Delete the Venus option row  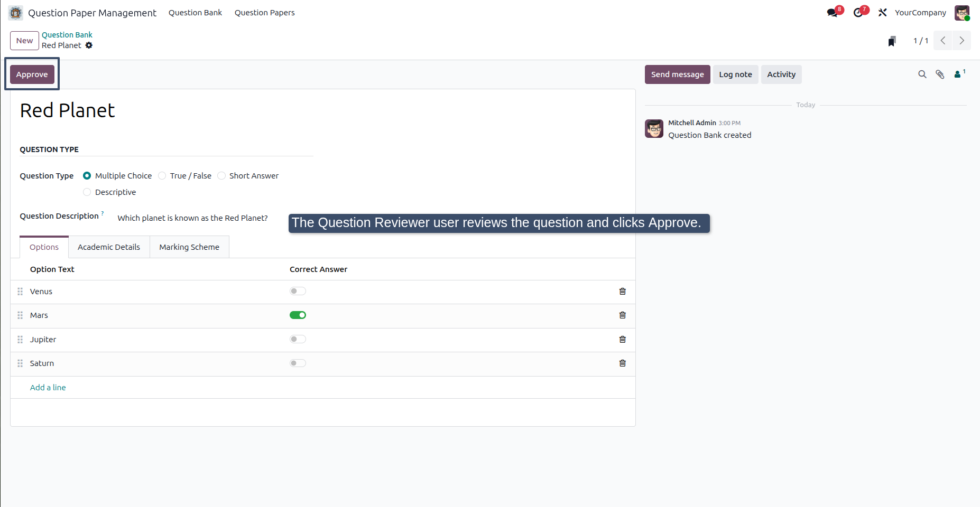(x=623, y=292)
